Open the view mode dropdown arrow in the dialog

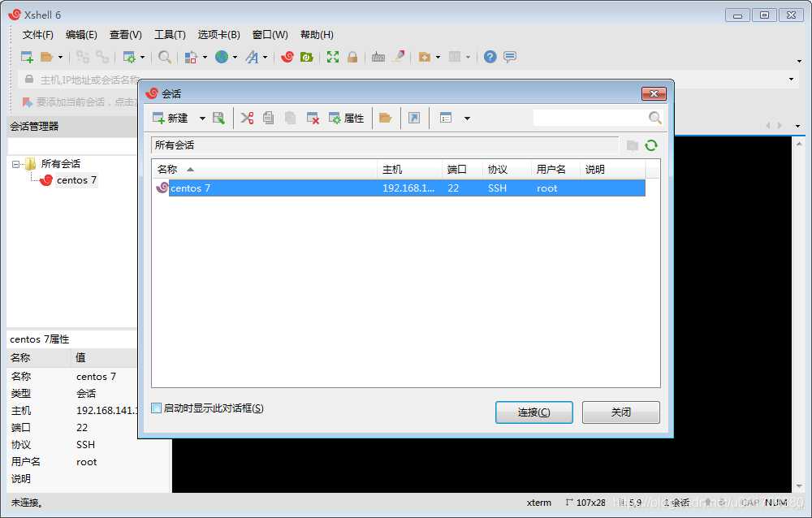click(467, 119)
